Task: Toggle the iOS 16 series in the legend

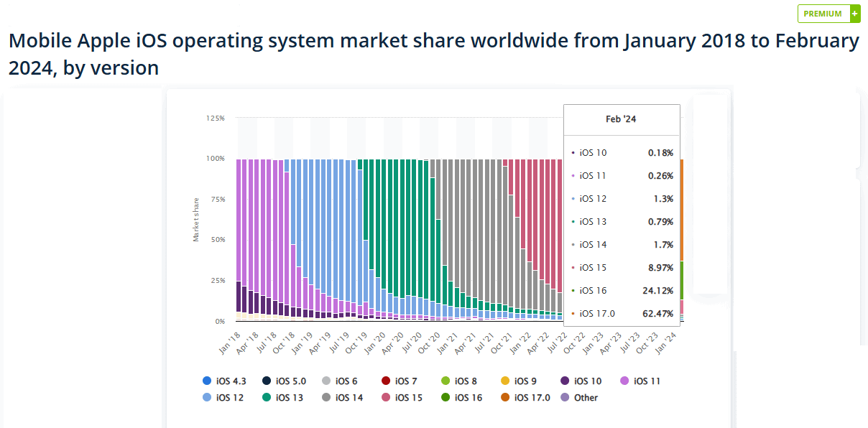Action: pyautogui.click(x=460, y=397)
